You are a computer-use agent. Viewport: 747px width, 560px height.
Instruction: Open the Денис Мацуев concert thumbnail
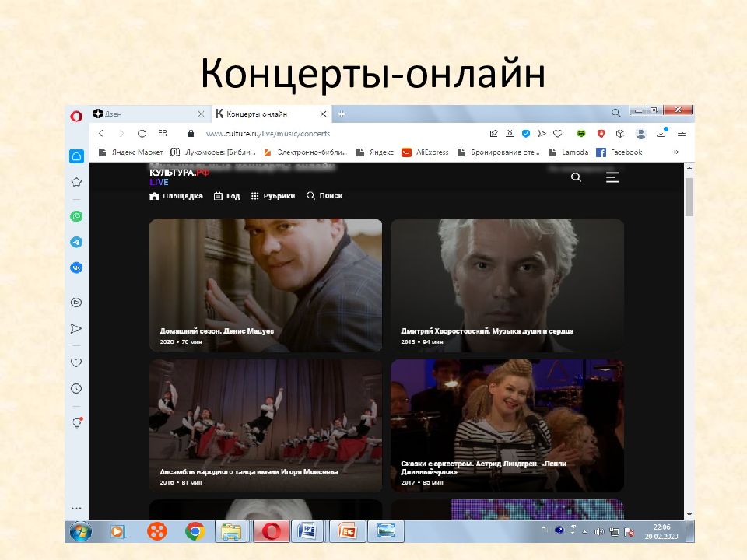click(x=265, y=285)
